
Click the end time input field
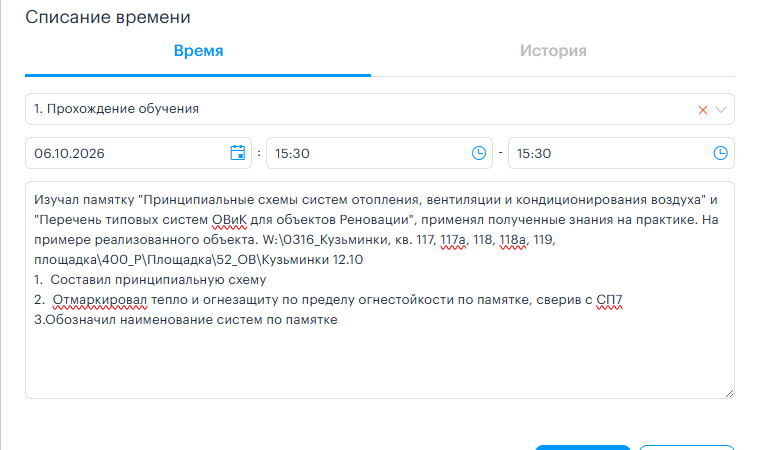(621, 153)
